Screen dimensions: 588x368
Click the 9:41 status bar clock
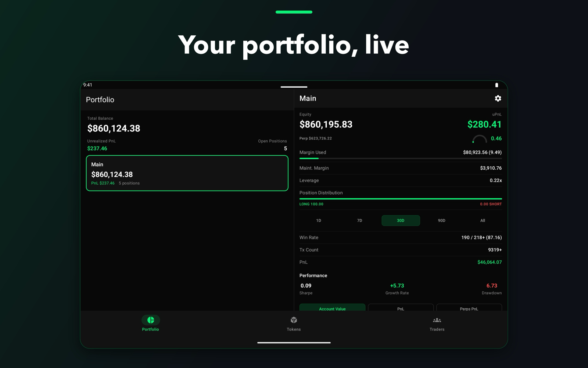tap(87, 85)
